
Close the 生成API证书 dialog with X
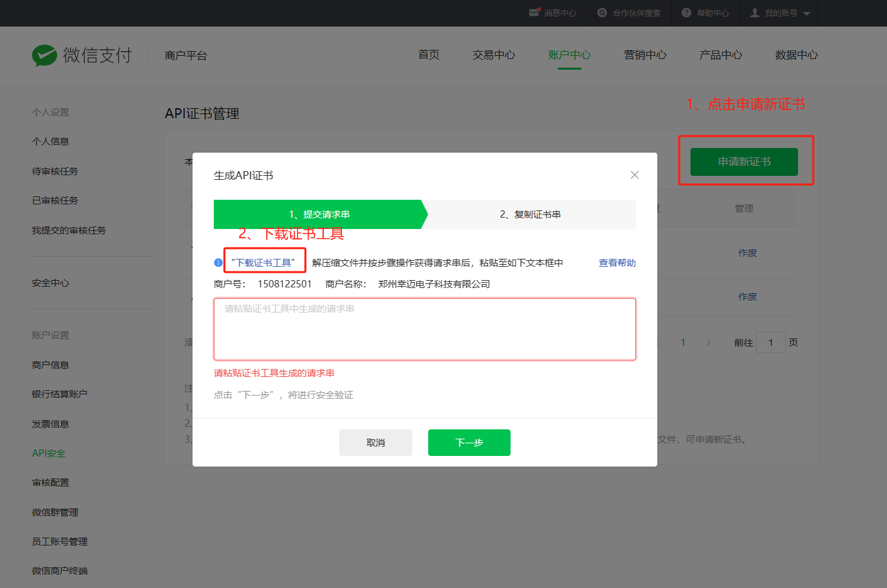pos(635,175)
